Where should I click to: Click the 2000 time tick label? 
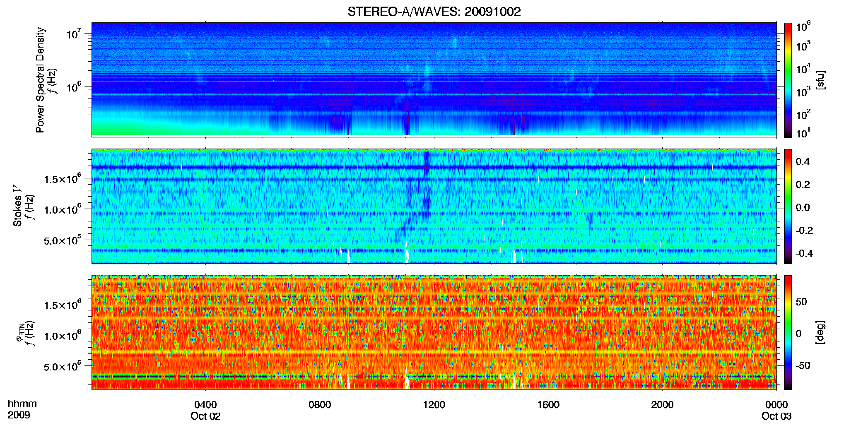pyautogui.click(x=662, y=404)
